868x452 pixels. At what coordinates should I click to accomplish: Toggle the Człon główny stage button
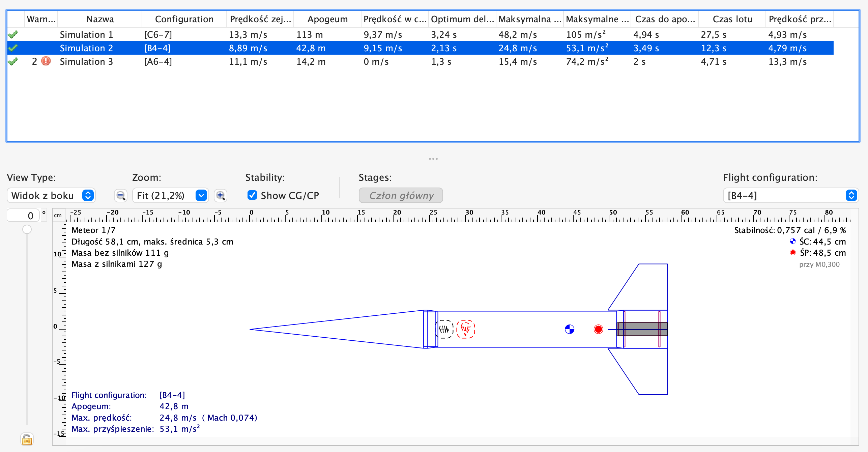pos(401,196)
